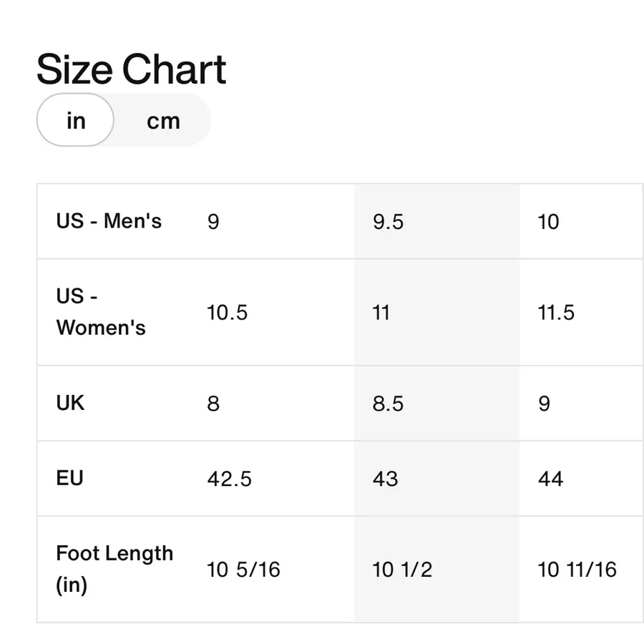
Task: Click EU size 43 cell
Action: [436, 479]
